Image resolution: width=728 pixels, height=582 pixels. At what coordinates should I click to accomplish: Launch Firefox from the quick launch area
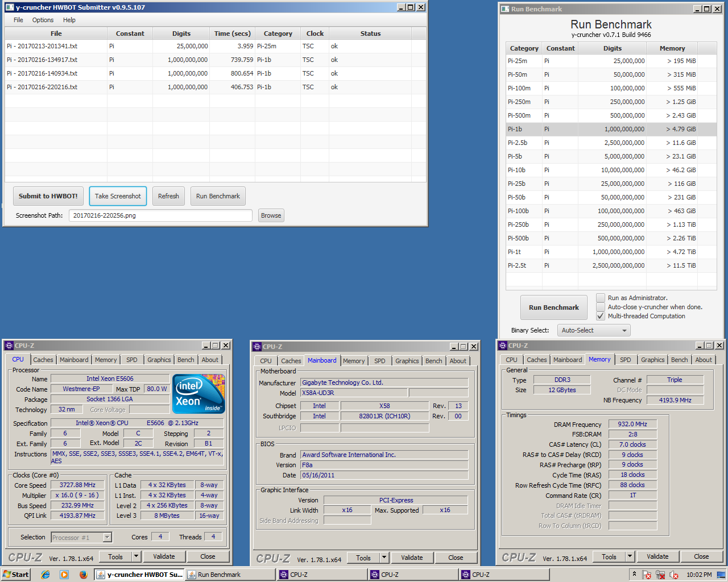[x=83, y=575]
